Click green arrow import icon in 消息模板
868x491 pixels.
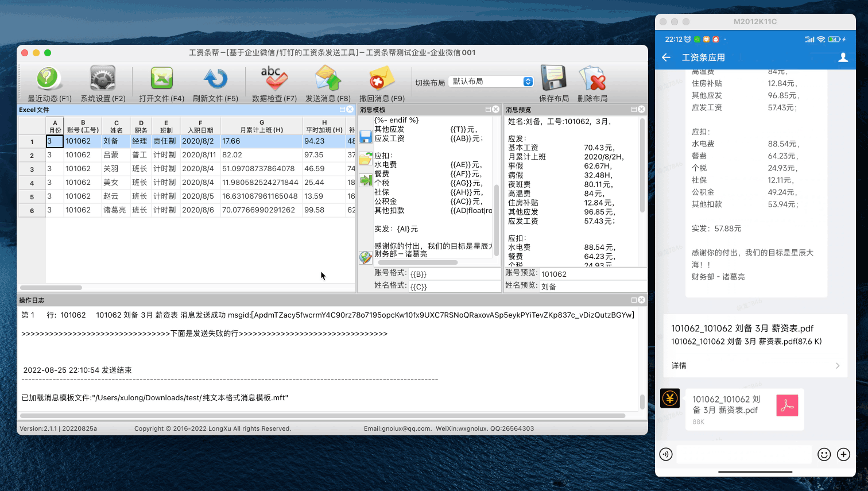click(x=366, y=180)
